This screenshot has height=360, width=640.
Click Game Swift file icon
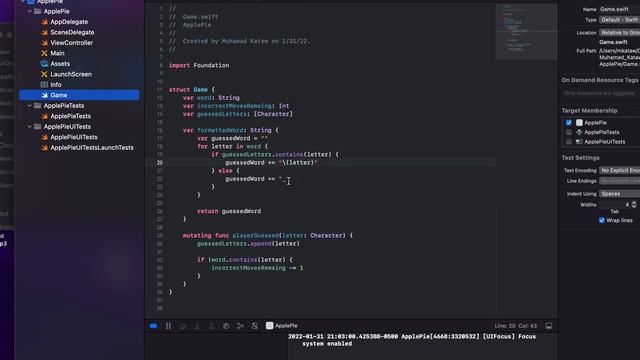coord(44,95)
